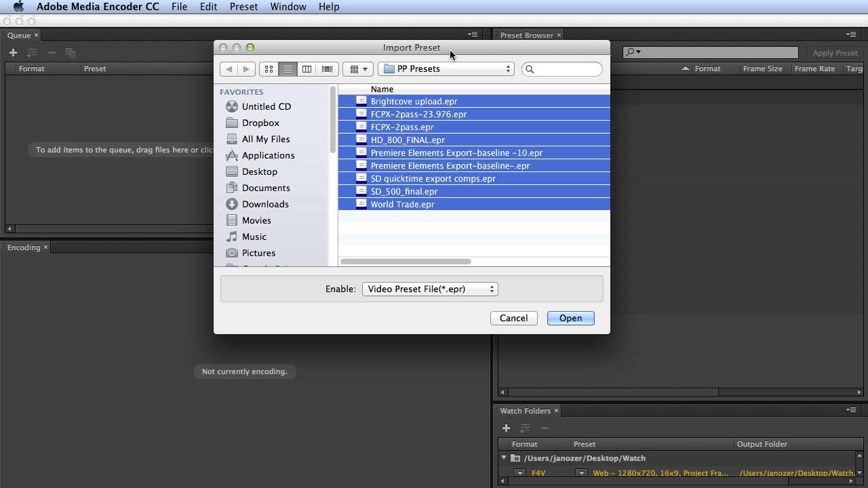Viewport: 868px width, 488px height.
Task: Open Dropbox in sidebar favorites
Action: click(x=260, y=123)
